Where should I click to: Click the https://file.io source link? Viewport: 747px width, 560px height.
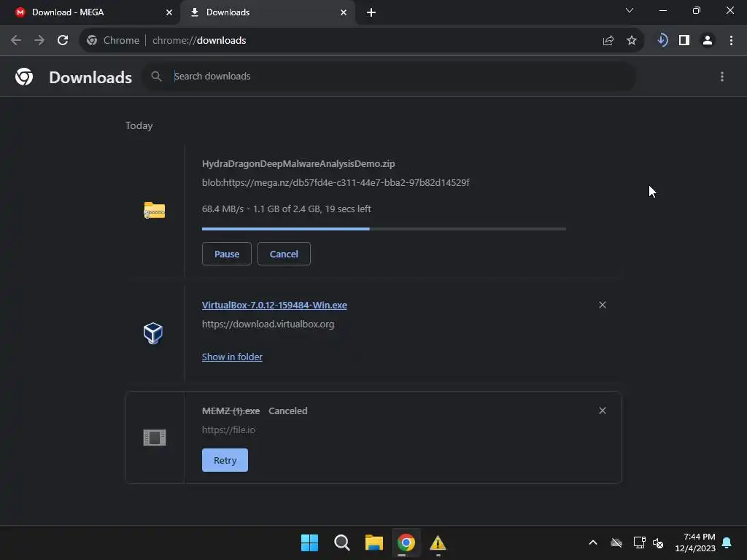[228, 430]
